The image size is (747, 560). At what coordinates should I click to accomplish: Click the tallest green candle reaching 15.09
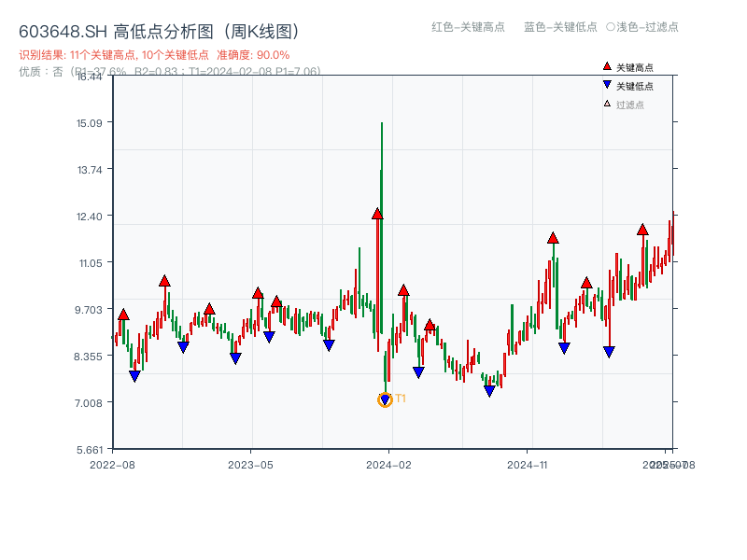[x=382, y=229]
